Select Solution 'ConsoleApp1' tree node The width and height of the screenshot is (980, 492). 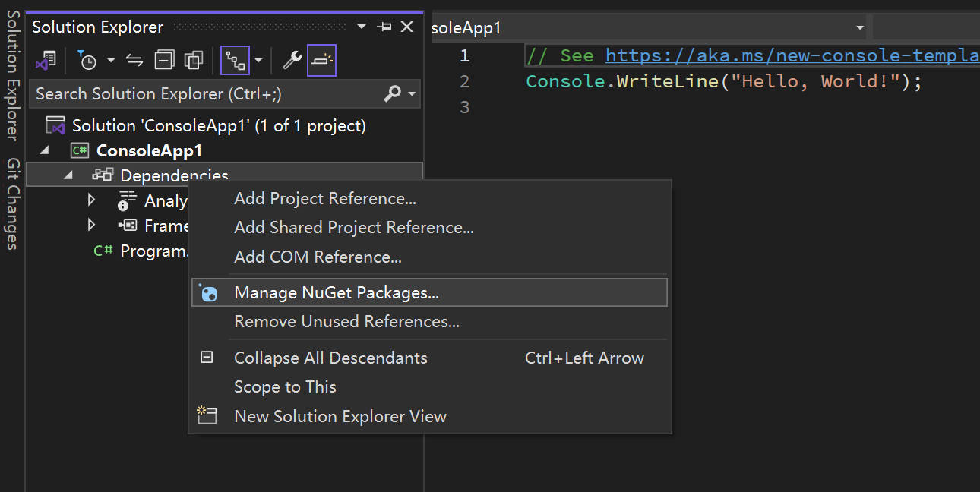[x=218, y=125]
